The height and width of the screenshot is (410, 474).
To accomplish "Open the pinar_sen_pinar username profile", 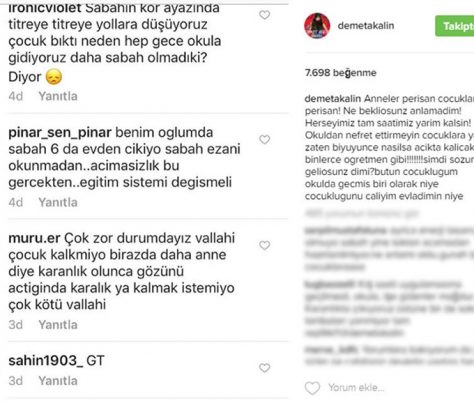I will coord(60,133).
